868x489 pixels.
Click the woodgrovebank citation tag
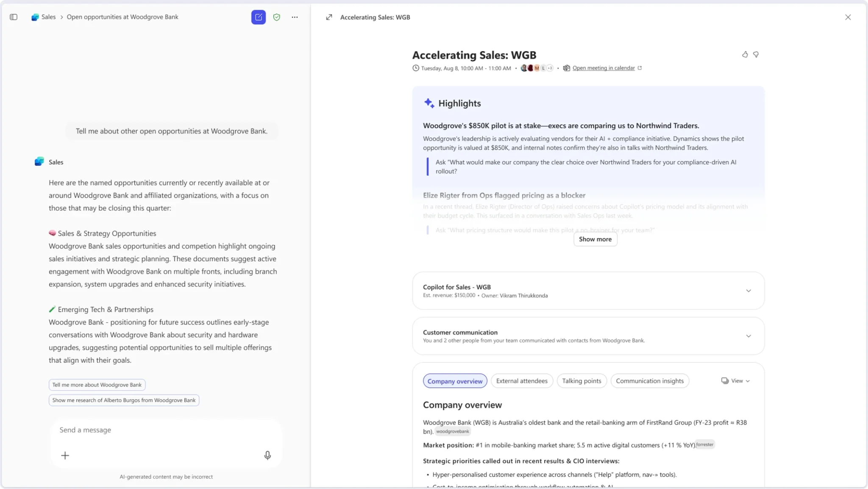click(x=453, y=431)
